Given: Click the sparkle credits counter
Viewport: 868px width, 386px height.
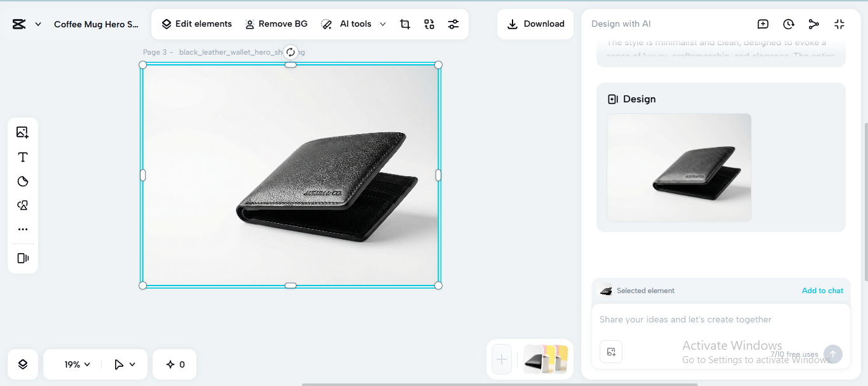Looking at the screenshot, I should [x=175, y=364].
